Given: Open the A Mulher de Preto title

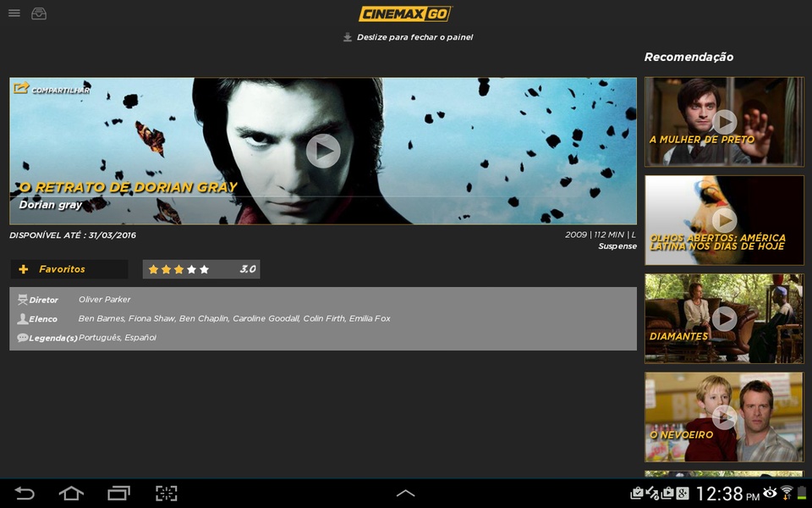Looking at the screenshot, I should (702, 140).
